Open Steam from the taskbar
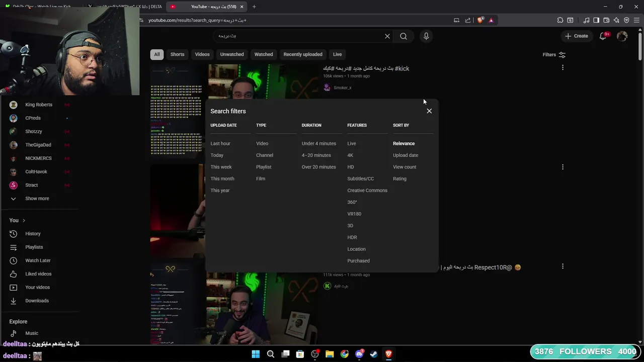 (374, 354)
